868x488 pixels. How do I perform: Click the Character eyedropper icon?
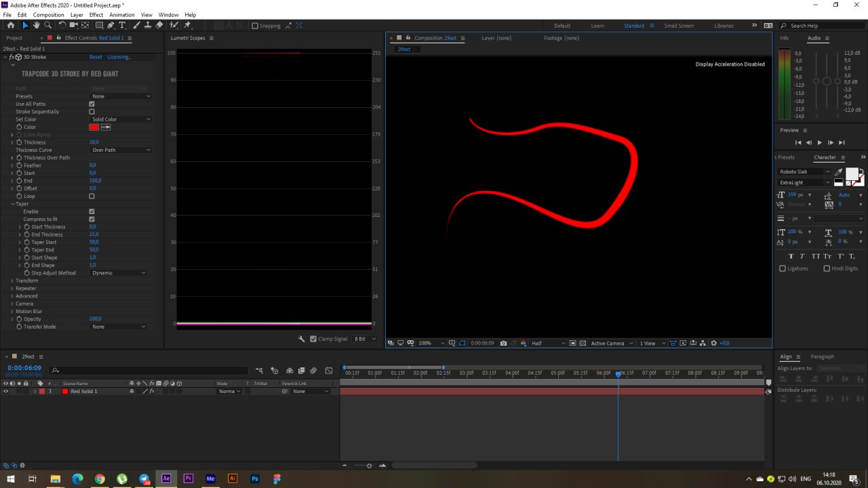(839, 172)
